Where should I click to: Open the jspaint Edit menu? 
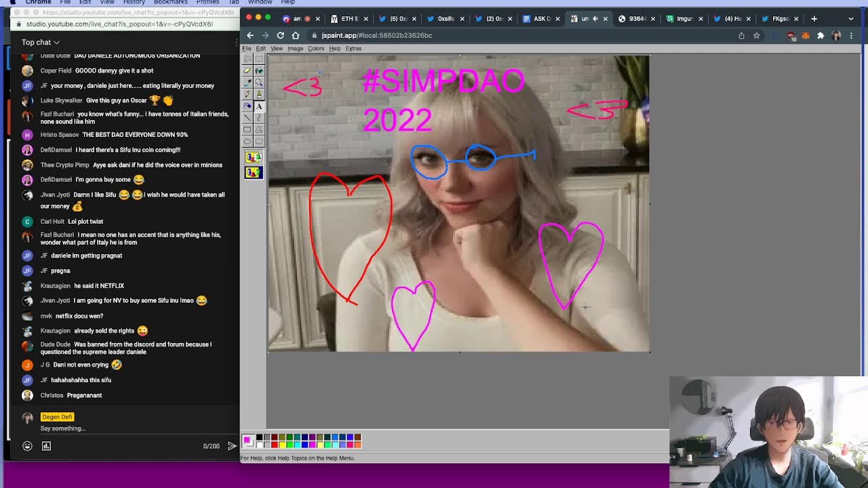pyautogui.click(x=260, y=49)
